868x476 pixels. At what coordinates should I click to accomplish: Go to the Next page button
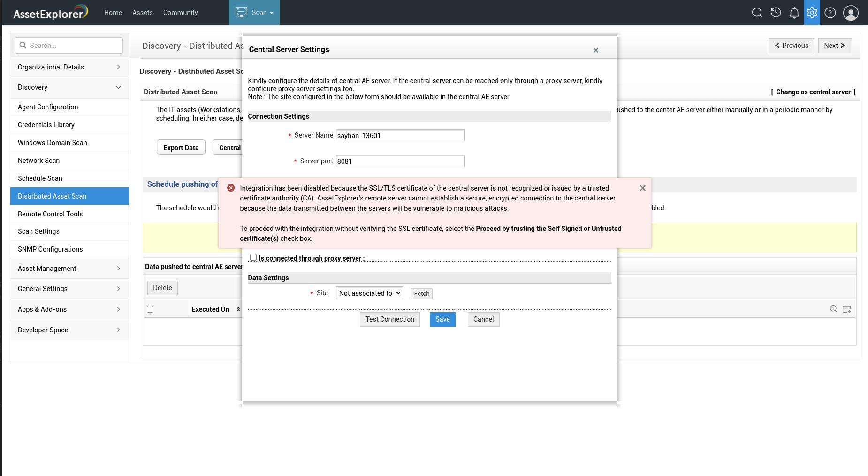pos(835,46)
